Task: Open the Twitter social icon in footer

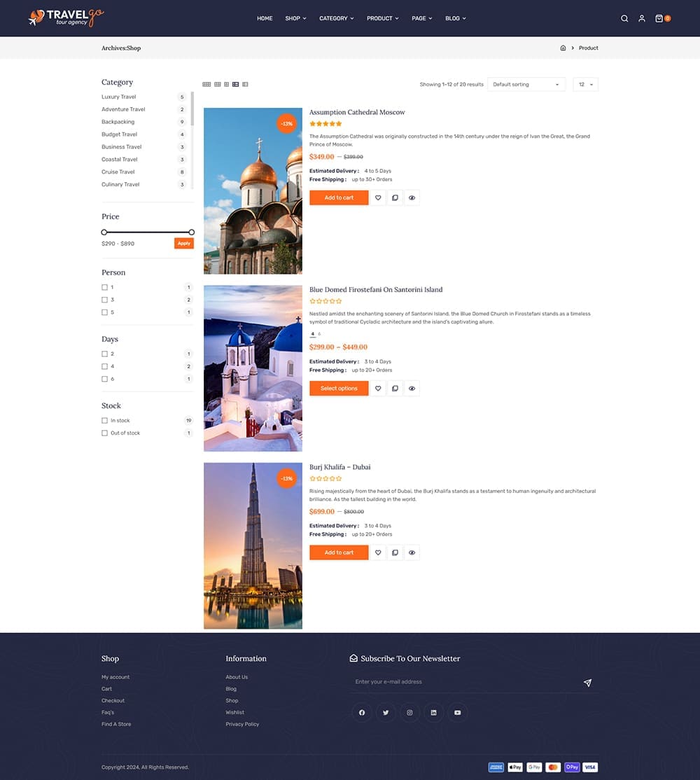Action: point(386,713)
